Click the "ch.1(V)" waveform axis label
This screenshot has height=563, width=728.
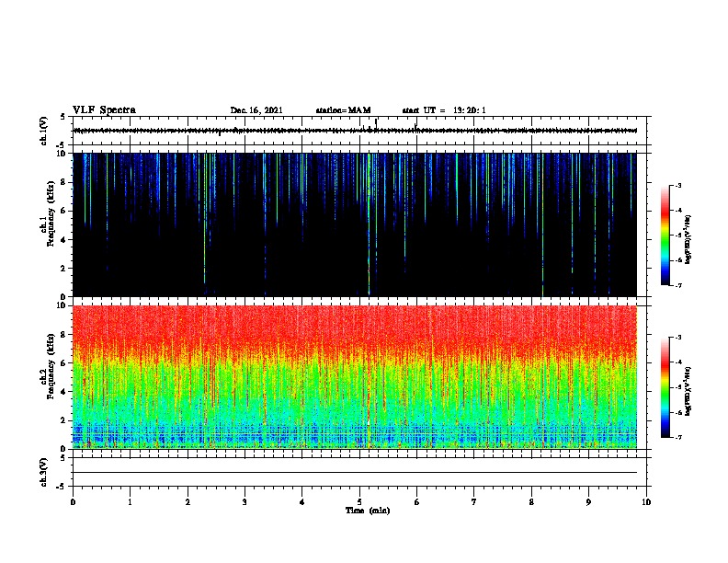(43, 131)
